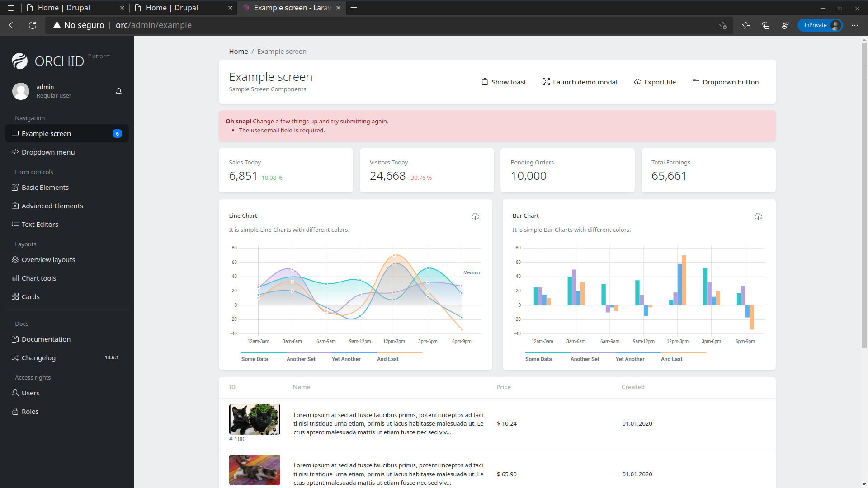
Task: Click the admin profile avatar
Action: [x=21, y=91]
